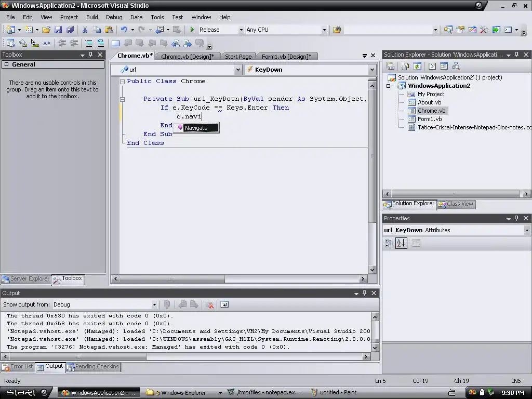
Task: Collapse the Public Class Chrome code region
Action: (122, 82)
